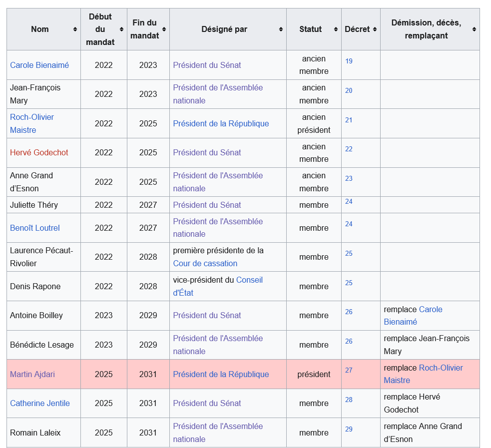
Task: Sort by Fin du mandat arrows
Action: point(164,29)
